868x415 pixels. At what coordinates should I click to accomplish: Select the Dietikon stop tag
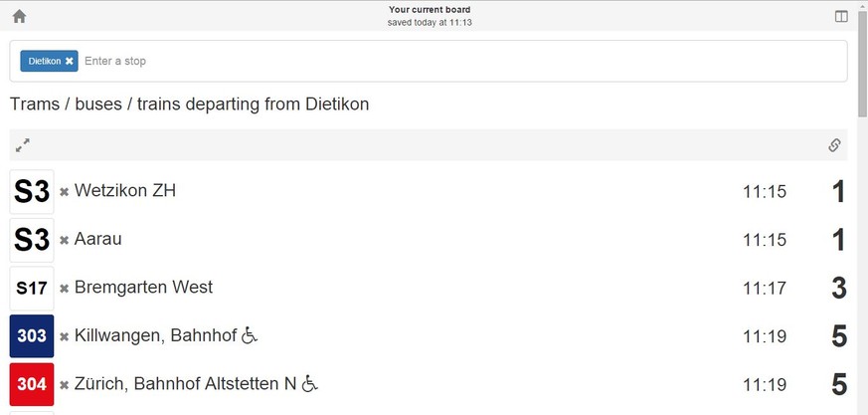pos(45,61)
